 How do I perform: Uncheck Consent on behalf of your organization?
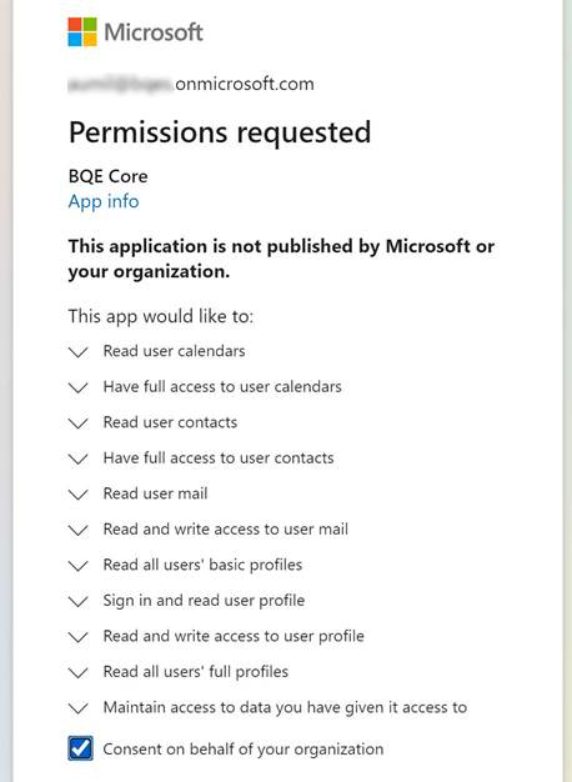pyautogui.click(x=80, y=748)
